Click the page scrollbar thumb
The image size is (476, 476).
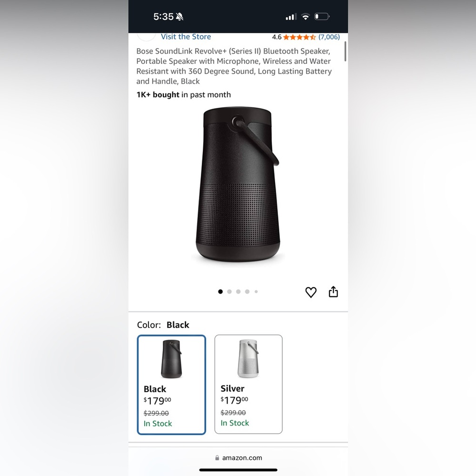point(345,51)
